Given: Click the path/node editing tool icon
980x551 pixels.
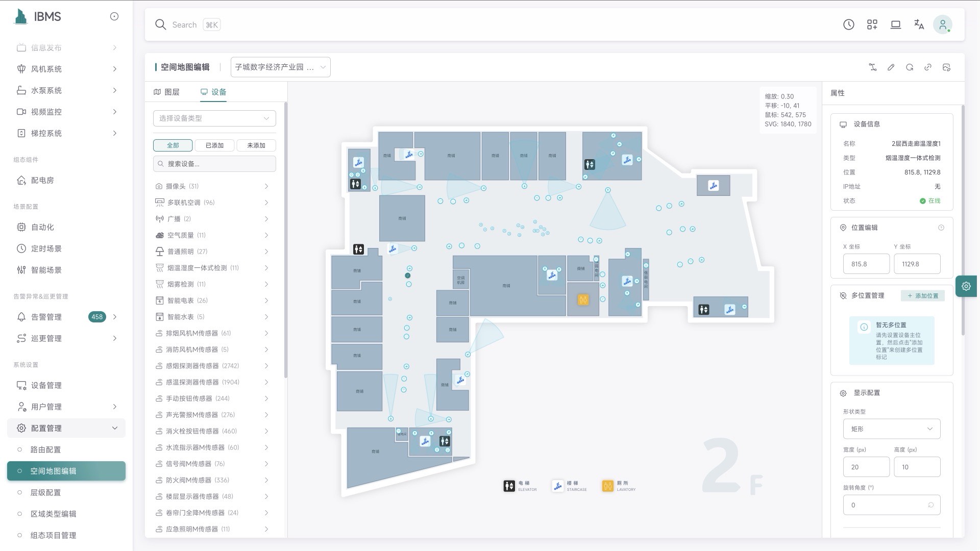Looking at the screenshot, I should [872, 67].
